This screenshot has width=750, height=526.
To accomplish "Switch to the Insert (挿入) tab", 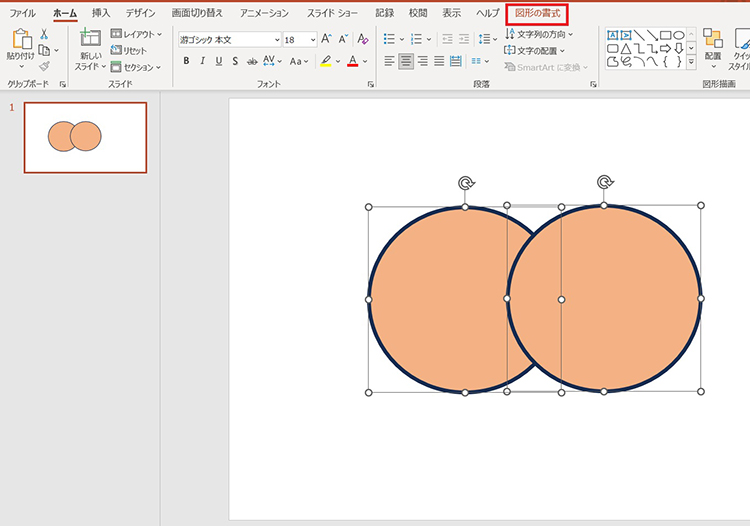I will [101, 13].
